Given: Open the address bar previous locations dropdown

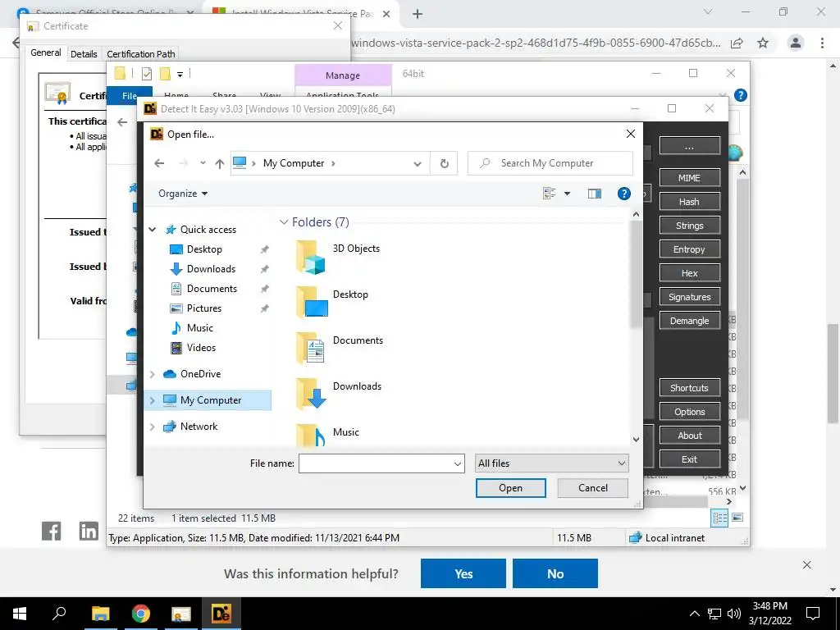Looking at the screenshot, I should coord(418,164).
